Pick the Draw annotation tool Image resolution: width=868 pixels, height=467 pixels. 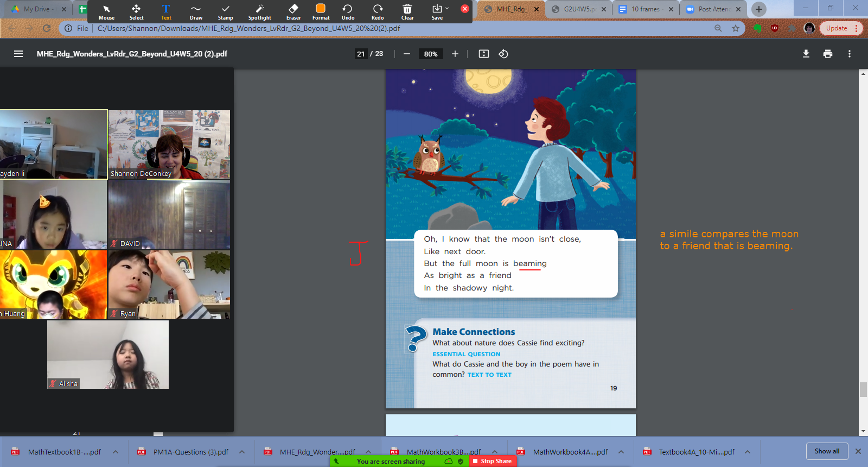pyautogui.click(x=196, y=12)
